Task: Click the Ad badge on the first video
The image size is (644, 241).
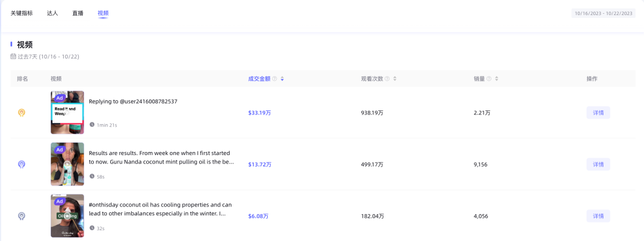Action: [x=60, y=98]
